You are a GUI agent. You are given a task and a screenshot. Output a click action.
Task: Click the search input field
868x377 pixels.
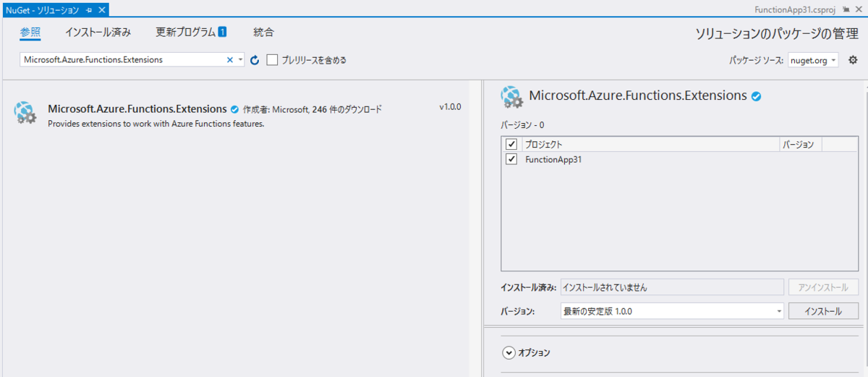tap(123, 60)
